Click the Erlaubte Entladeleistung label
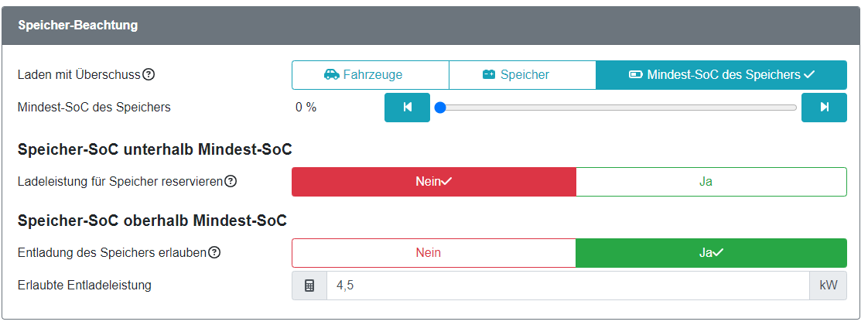Viewport: 868px width, 325px height. coord(84,286)
